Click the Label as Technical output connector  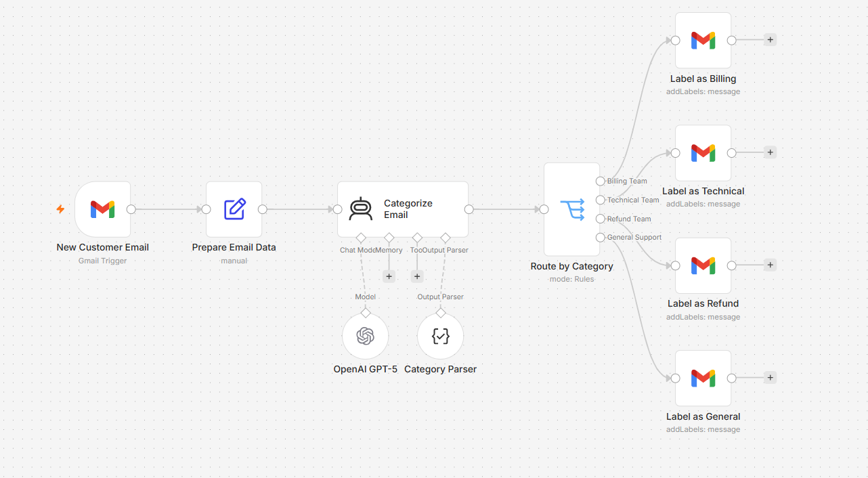coord(732,153)
